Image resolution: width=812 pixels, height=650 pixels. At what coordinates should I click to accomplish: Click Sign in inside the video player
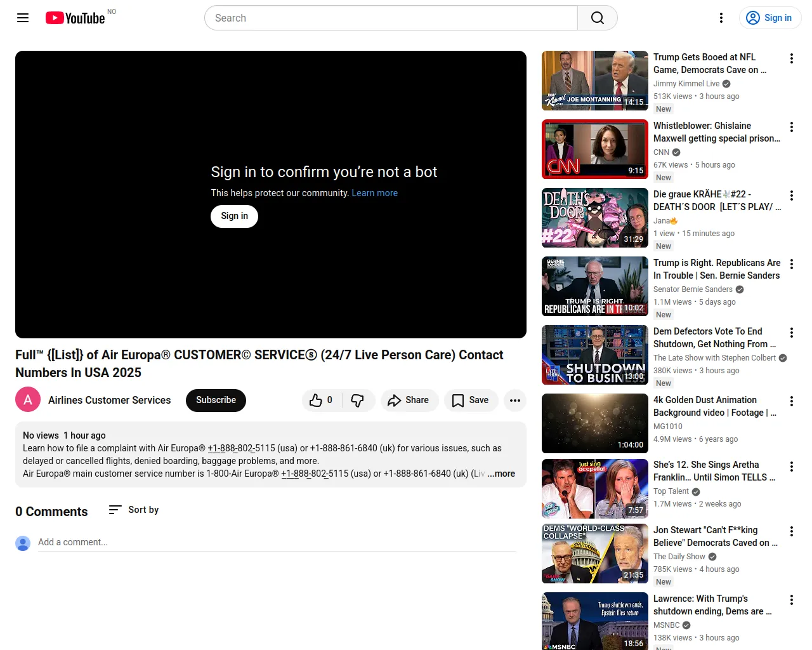click(x=234, y=216)
